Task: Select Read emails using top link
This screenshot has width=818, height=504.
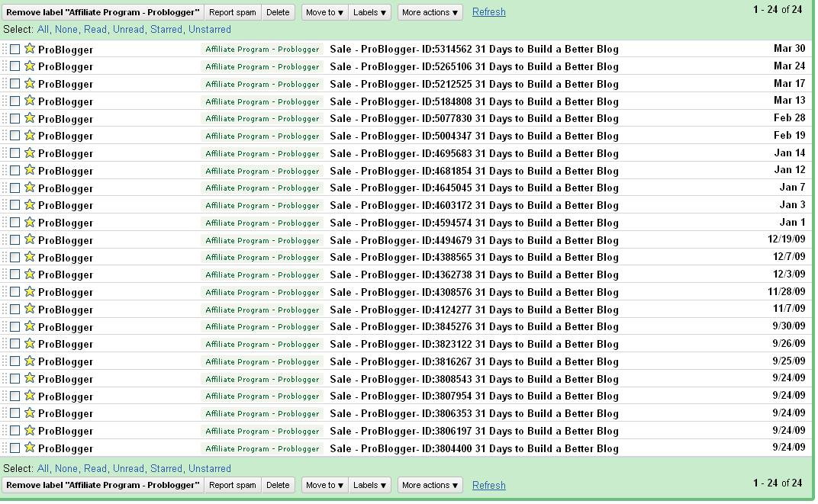Action: [95, 29]
